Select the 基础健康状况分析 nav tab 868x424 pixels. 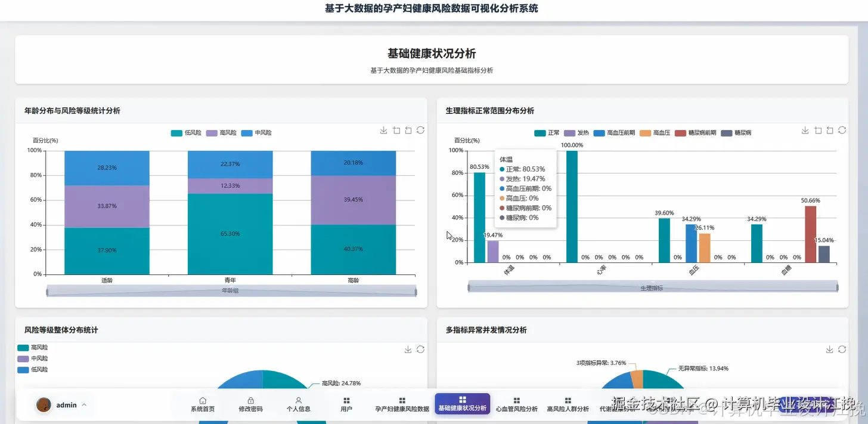[x=463, y=404]
